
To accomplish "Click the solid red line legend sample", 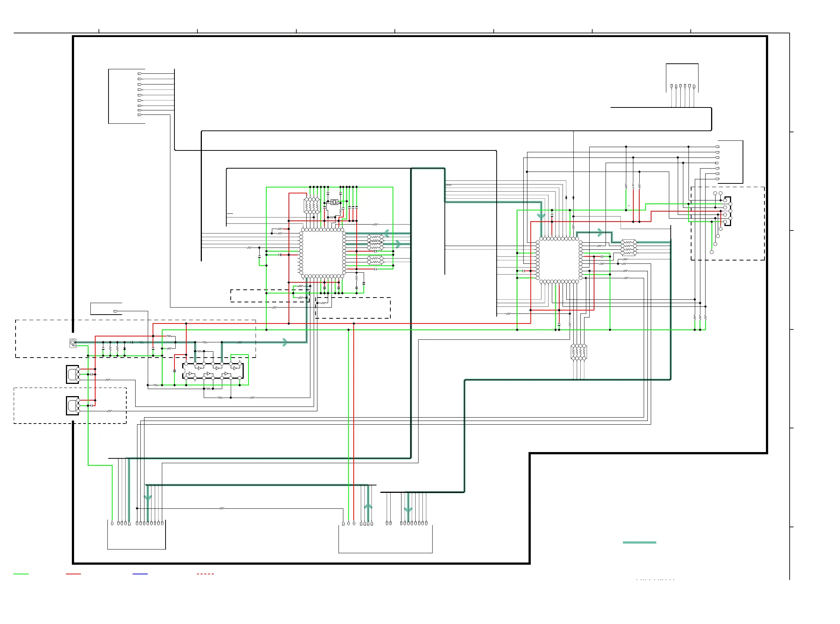I will pos(73,574).
